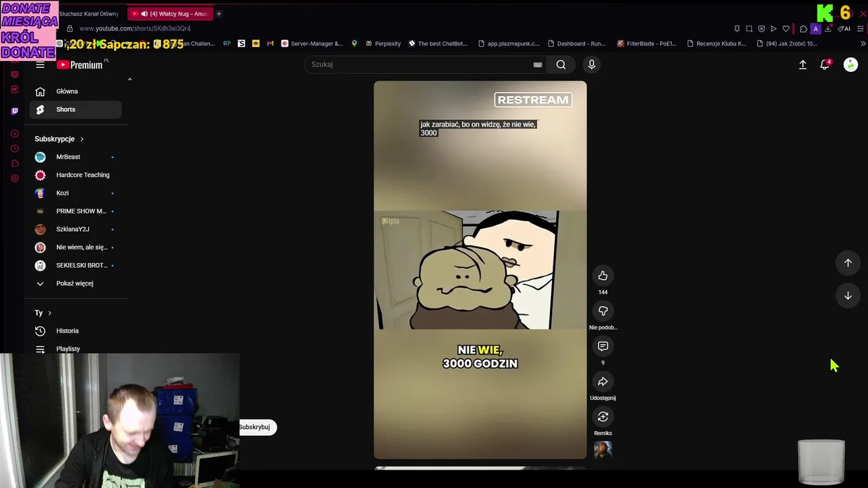
Task: Open the AI toolbar button
Action: tap(844, 28)
